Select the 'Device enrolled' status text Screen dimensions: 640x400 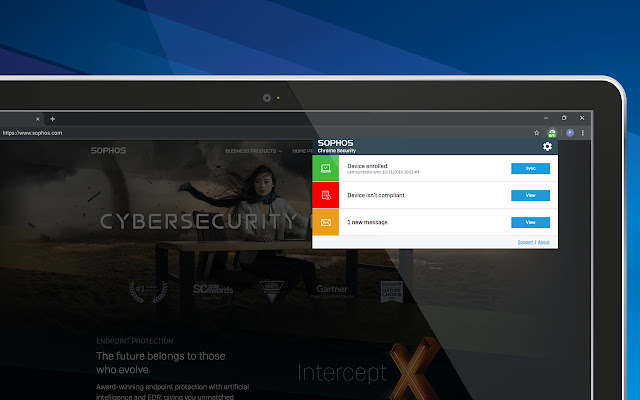(x=367, y=166)
